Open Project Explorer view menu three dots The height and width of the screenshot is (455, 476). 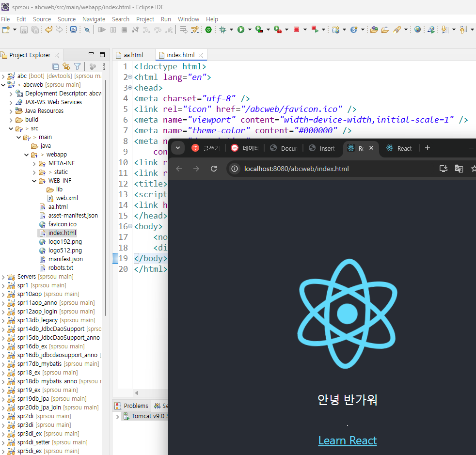[x=104, y=66]
